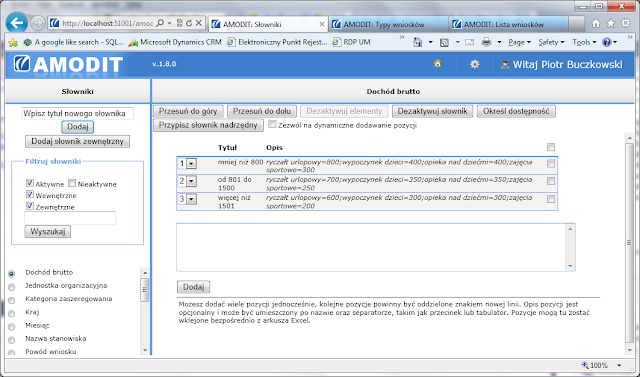This screenshot has width=640, height=377.
Task: Toggle the Nieaktywne filter checkbox
Action: [x=72, y=183]
